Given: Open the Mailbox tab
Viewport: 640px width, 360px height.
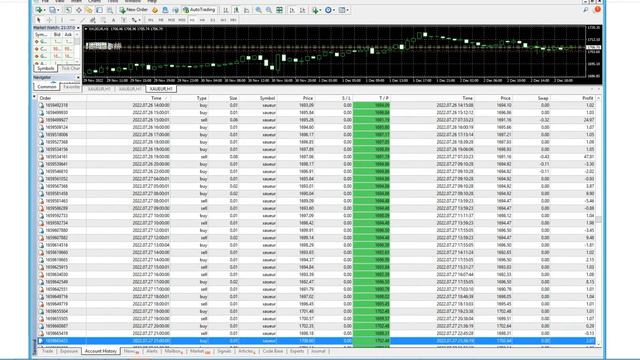Looking at the screenshot, I should (174, 351).
